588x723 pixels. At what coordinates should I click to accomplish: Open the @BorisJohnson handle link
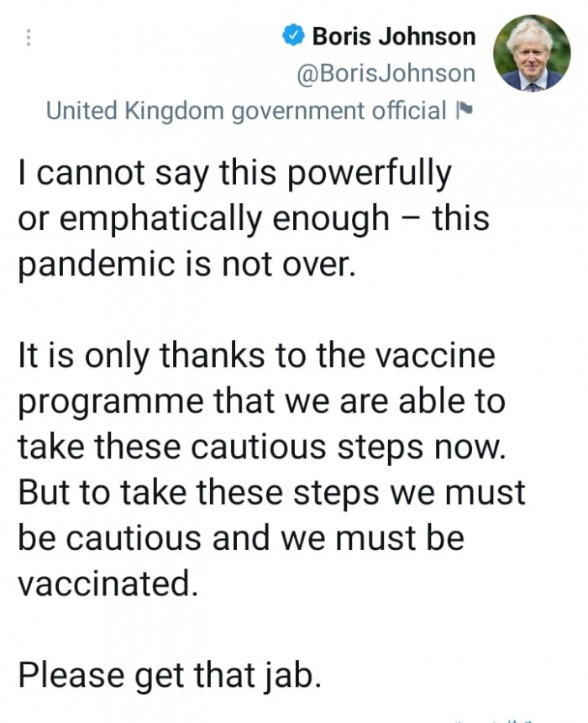tap(386, 74)
